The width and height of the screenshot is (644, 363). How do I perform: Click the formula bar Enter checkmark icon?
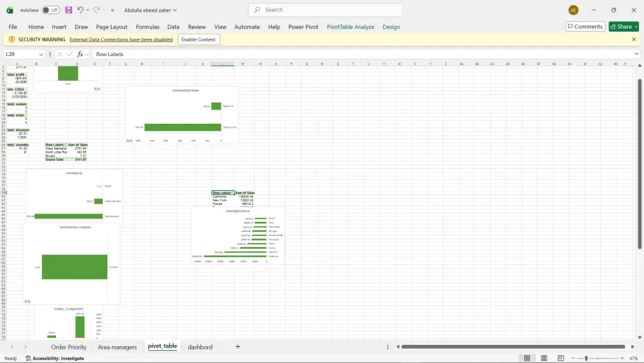click(70, 54)
